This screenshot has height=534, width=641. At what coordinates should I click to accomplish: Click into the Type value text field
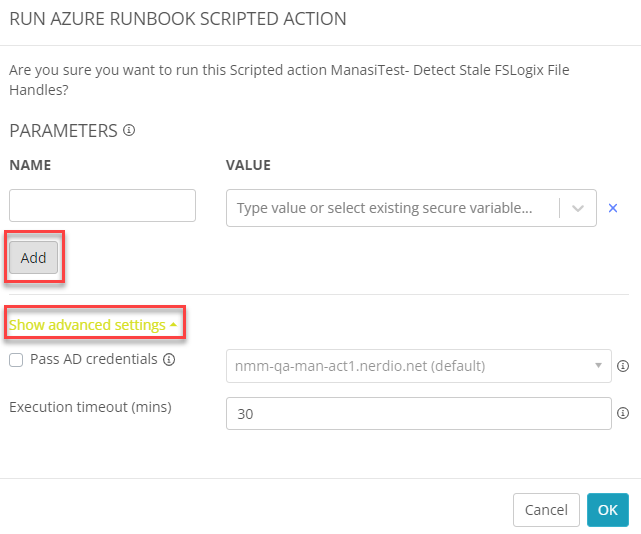click(392, 208)
